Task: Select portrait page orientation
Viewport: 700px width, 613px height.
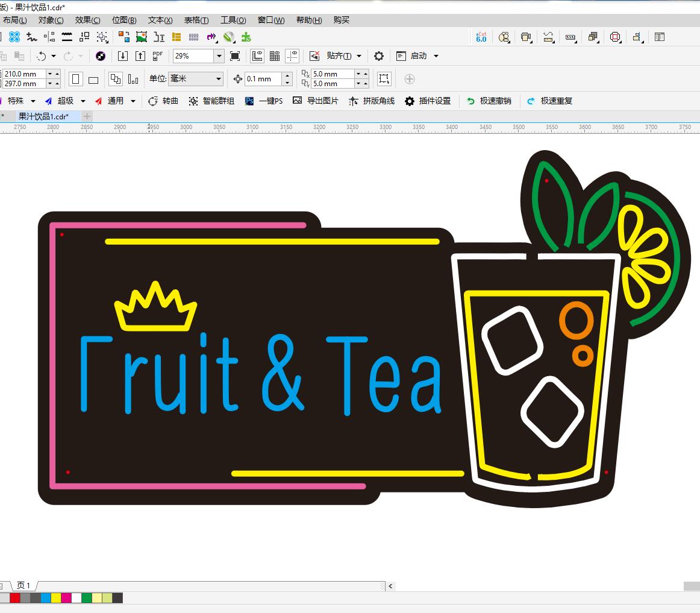Action: click(x=76, y=79)
